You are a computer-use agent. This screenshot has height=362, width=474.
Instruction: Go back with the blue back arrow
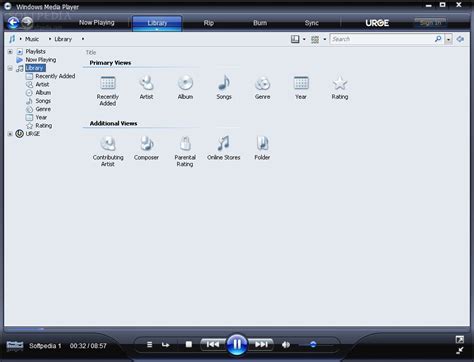point(13,23)
